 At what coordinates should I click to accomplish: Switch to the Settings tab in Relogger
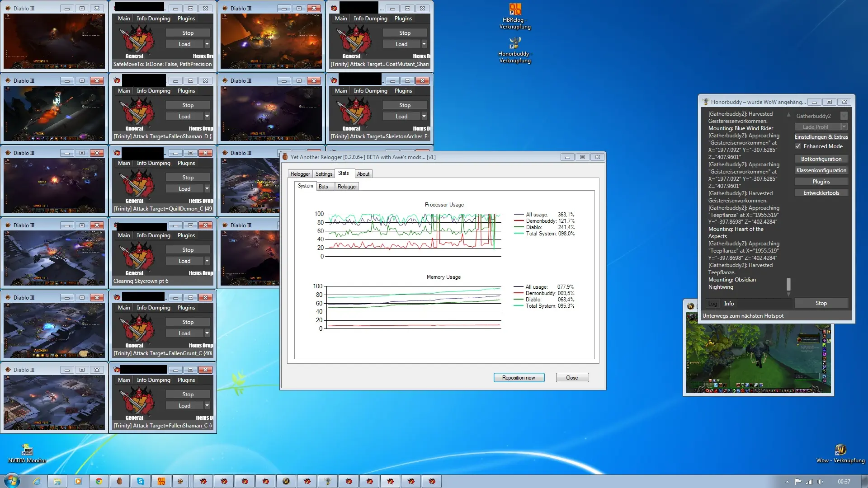[324, 174]
